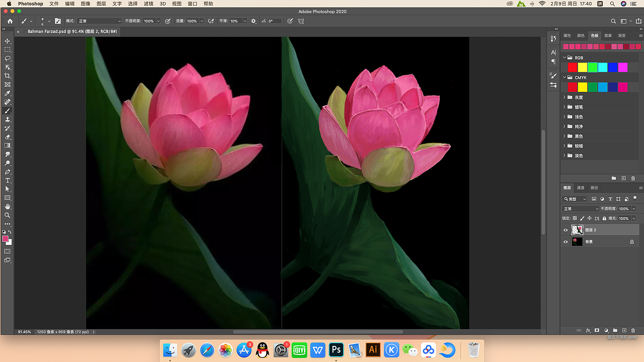Viewport: 644px width, 362px height.
Task: Select the pure red RGB swatch
Action: (x=573, y=67)
